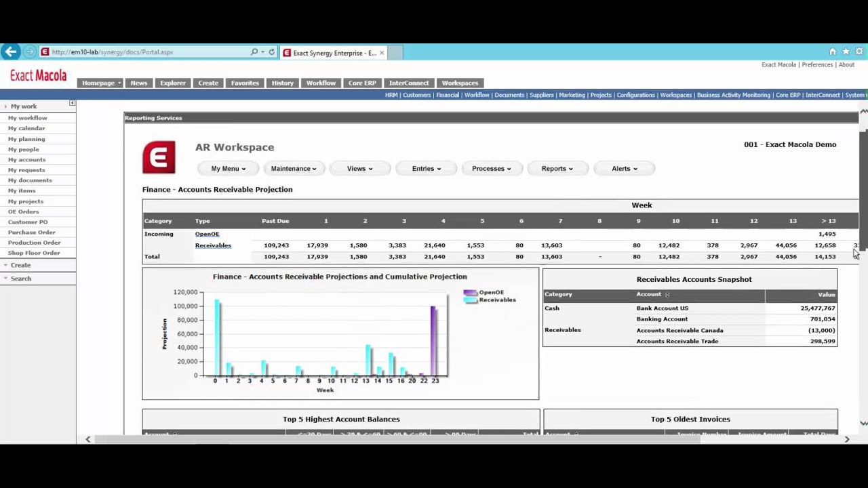Open the browser Favorites star icon
Image resolution: width=868 pixels, height=488 pixels.
(x=846, y=52)
